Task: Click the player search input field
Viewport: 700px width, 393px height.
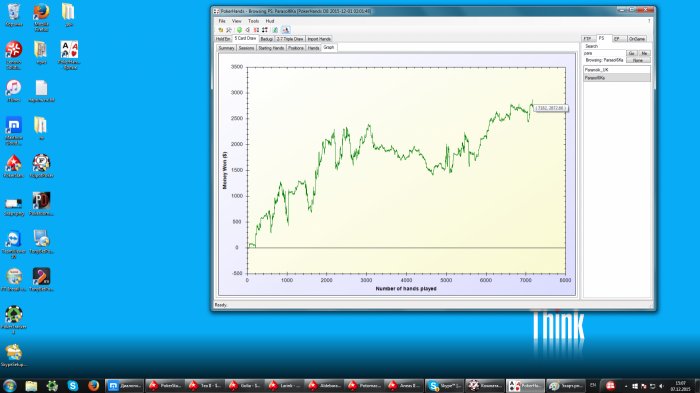Action: coord(604,53)
